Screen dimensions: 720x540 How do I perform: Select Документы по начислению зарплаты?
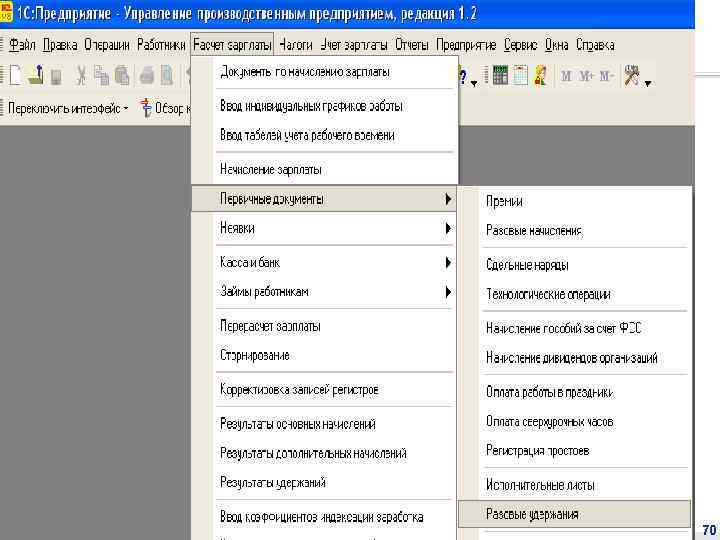(325, 72)
